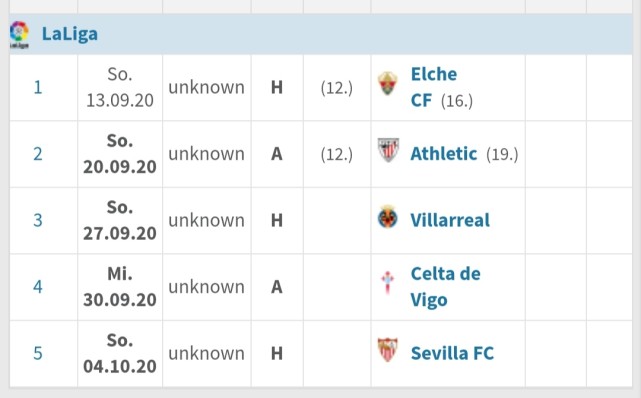Viewport: 641px width, 398px height.
Task: Open the Athletic team link
Action: (x=444, y=154)
